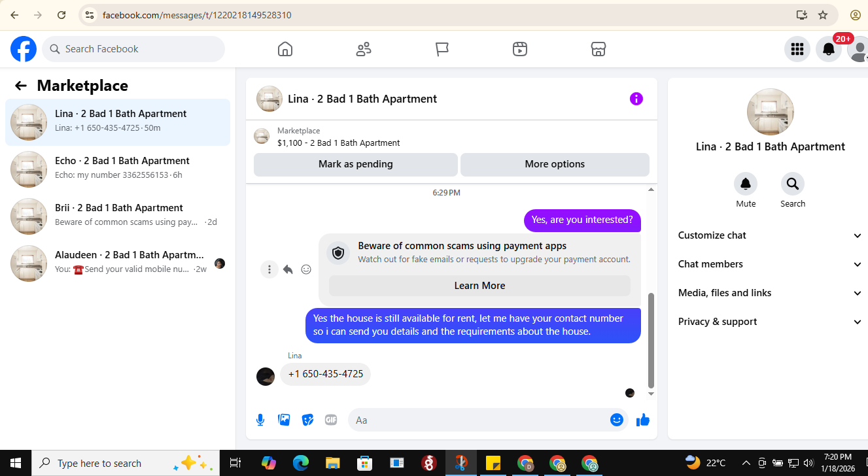Expand Customize chat section

(770, 235)
